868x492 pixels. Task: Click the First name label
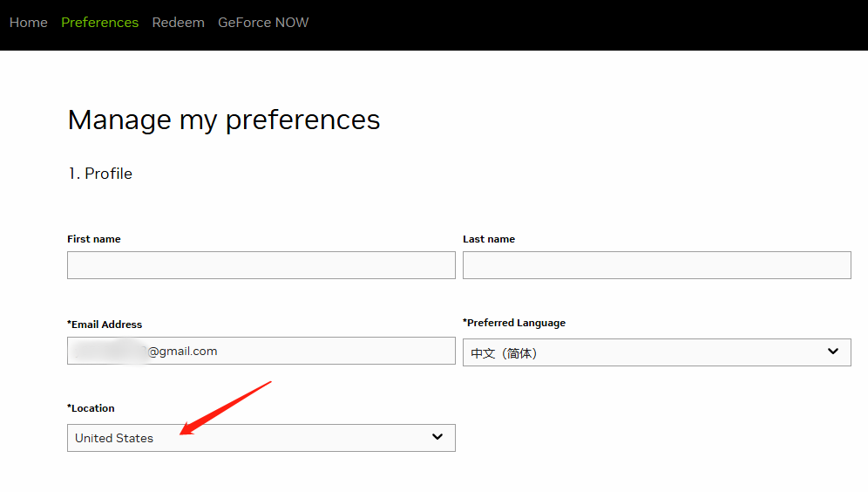coord(94,239)
